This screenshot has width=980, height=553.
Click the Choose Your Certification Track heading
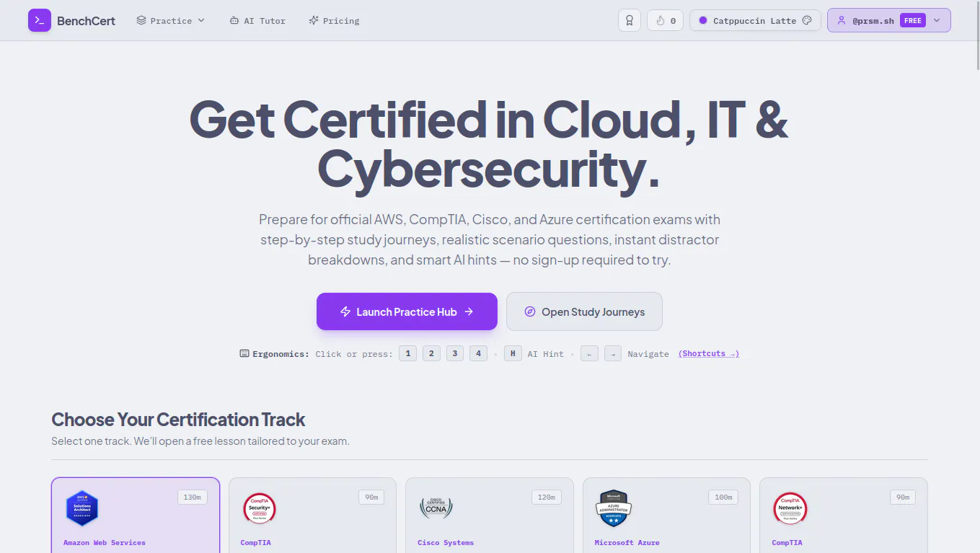pos(178,420)
